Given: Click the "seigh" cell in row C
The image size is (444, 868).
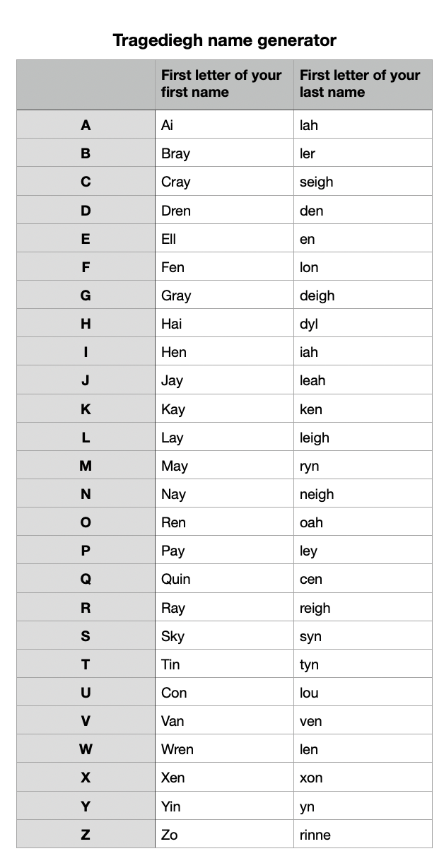Looking at the screenshot, I should click(x=316, y=182).
